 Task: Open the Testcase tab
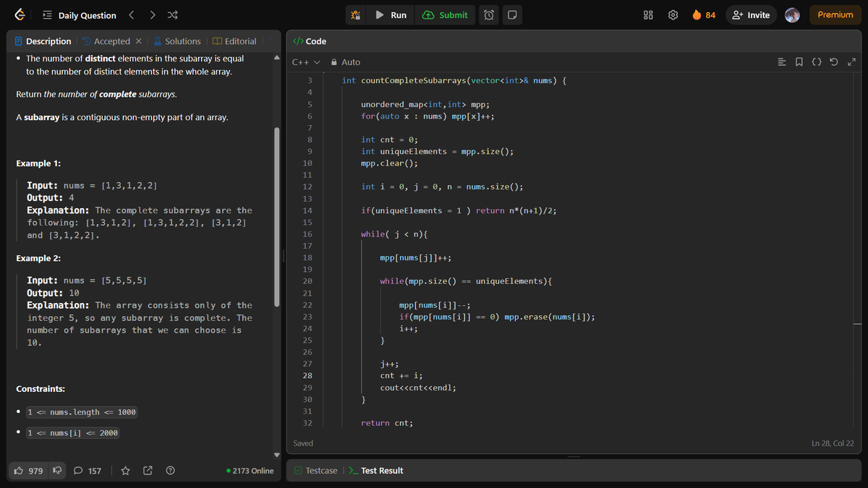315,471
